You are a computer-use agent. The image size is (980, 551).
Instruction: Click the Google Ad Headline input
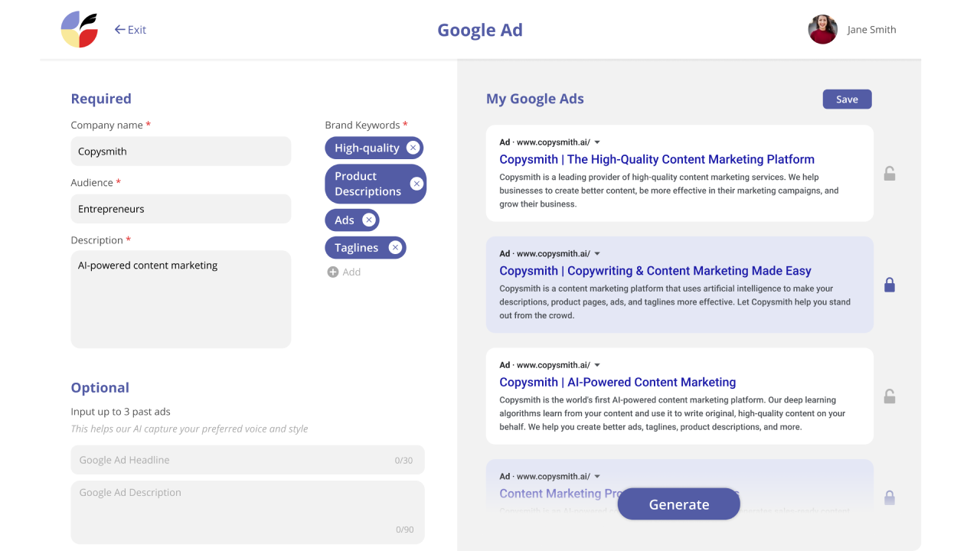click(x=247, y=460)
